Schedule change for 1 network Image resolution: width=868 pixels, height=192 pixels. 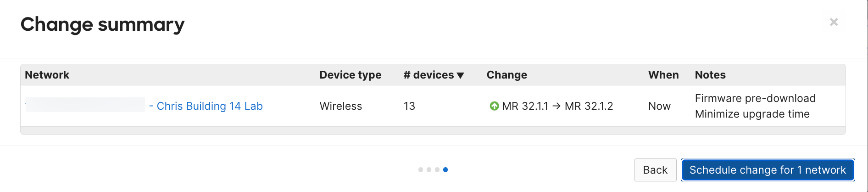click(768, 170)
